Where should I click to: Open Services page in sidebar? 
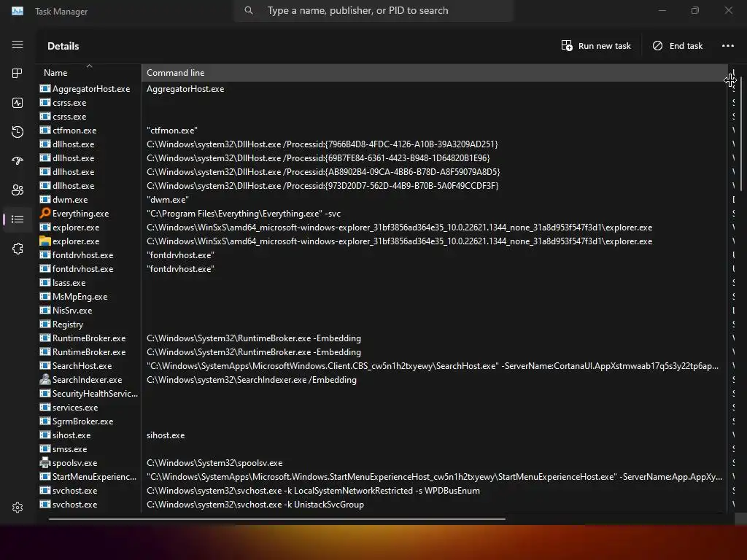click(18, 249)
